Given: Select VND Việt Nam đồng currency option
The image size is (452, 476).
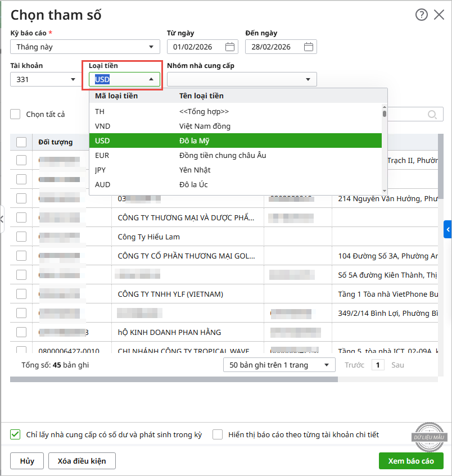Looking at the screenshot, I should pyautogui.click(x=235, y=126).
